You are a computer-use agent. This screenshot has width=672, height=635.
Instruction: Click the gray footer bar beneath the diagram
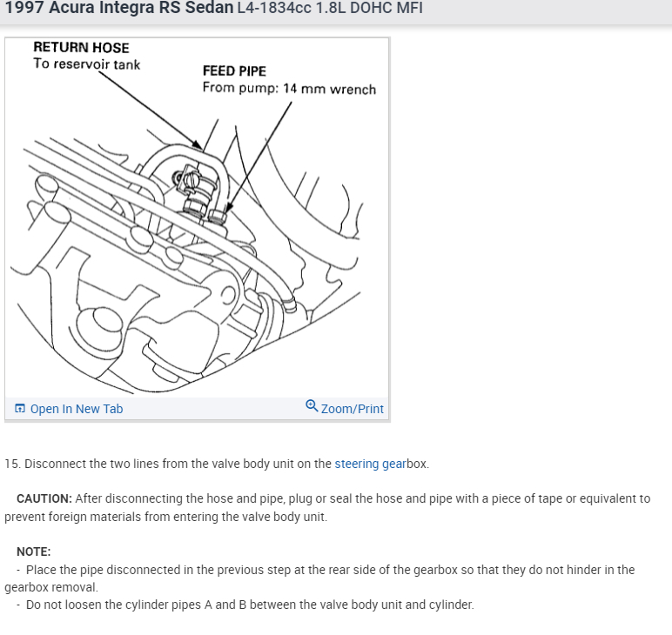click(197, 409)
